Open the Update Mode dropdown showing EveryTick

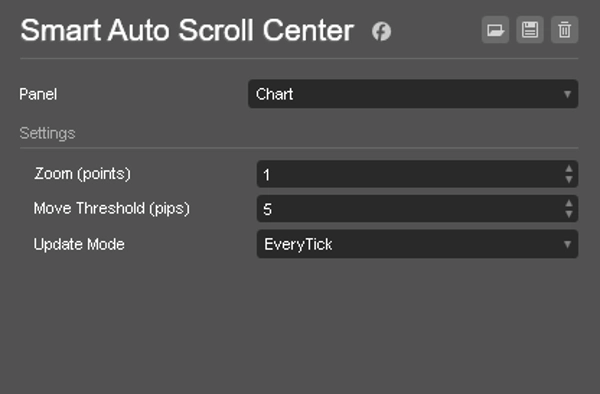click(x=417, y=244)
